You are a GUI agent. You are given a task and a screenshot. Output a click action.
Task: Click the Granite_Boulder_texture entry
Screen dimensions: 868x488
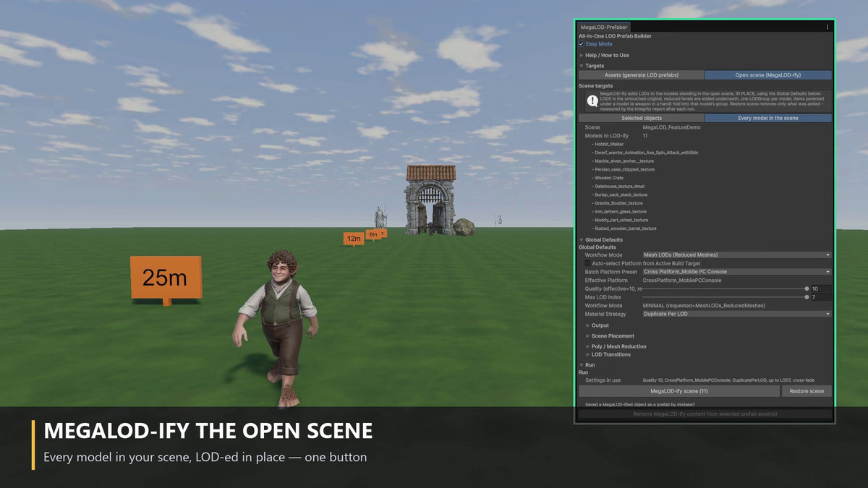(617, 203)
